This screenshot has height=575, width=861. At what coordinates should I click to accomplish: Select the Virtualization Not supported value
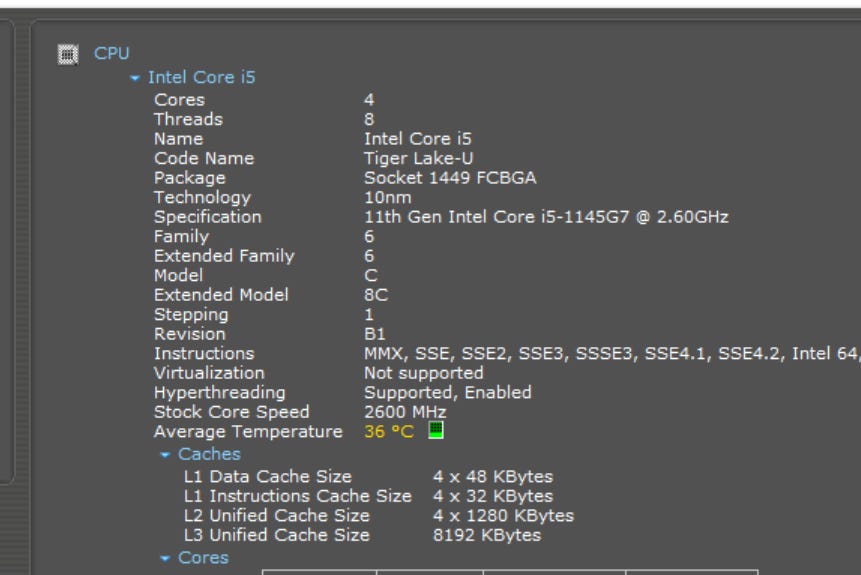(x=424, y=373)
